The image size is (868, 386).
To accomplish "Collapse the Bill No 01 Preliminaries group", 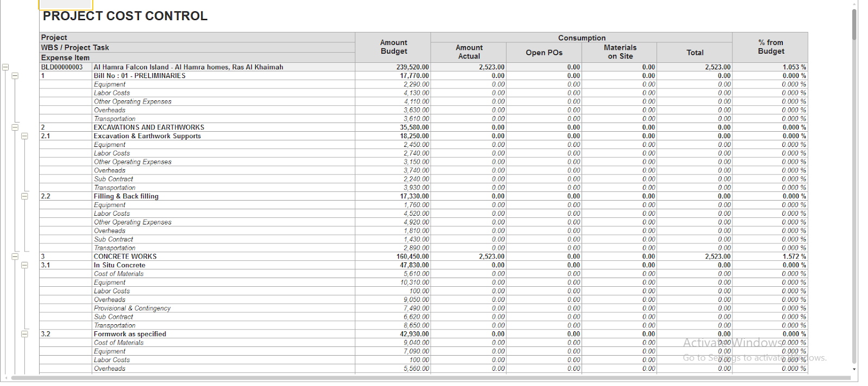I will [x=15, y=76].
